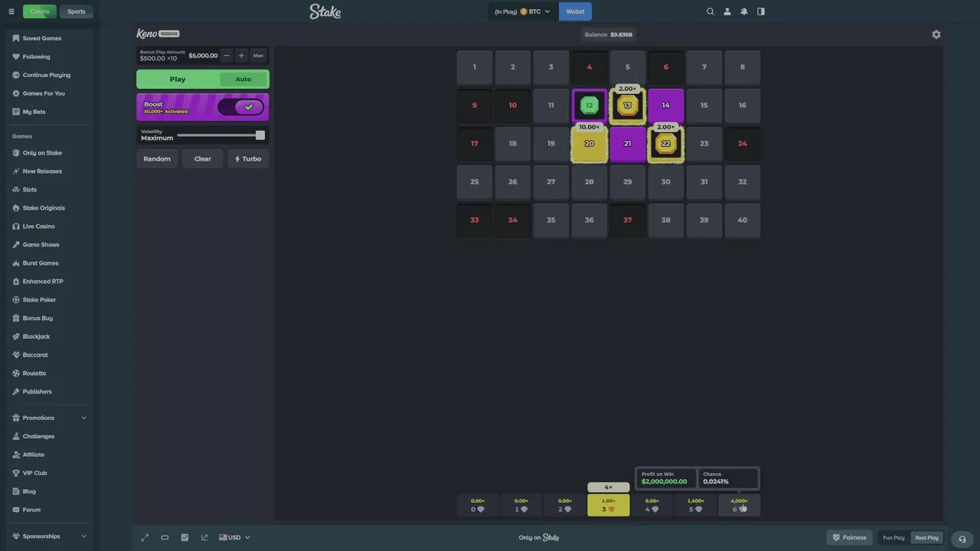Select Keno number 27
980x551 pixels.
pos(551,182)
